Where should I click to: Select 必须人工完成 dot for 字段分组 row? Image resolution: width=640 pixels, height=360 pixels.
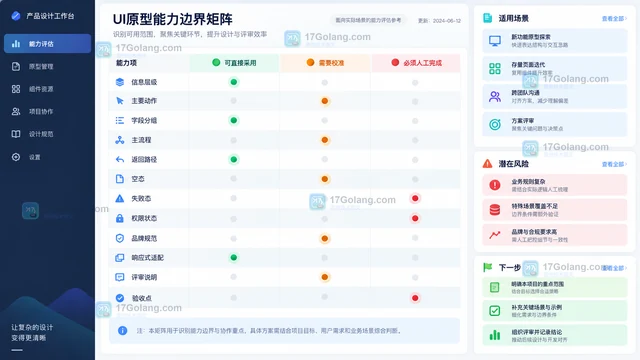click(415, 121)
